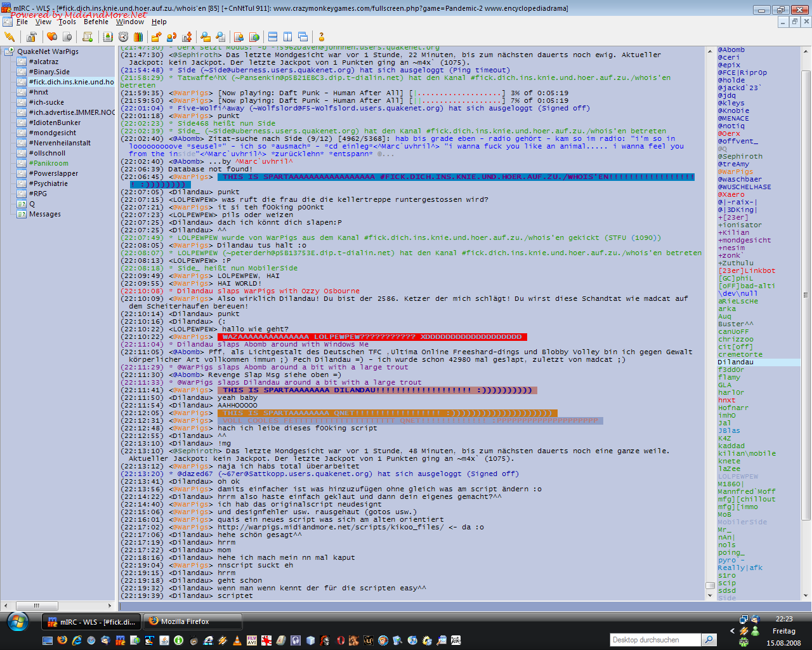Open mIRC Options via hammer icon
The height and width of the screenshot is (650, 812).
(31, 37)
